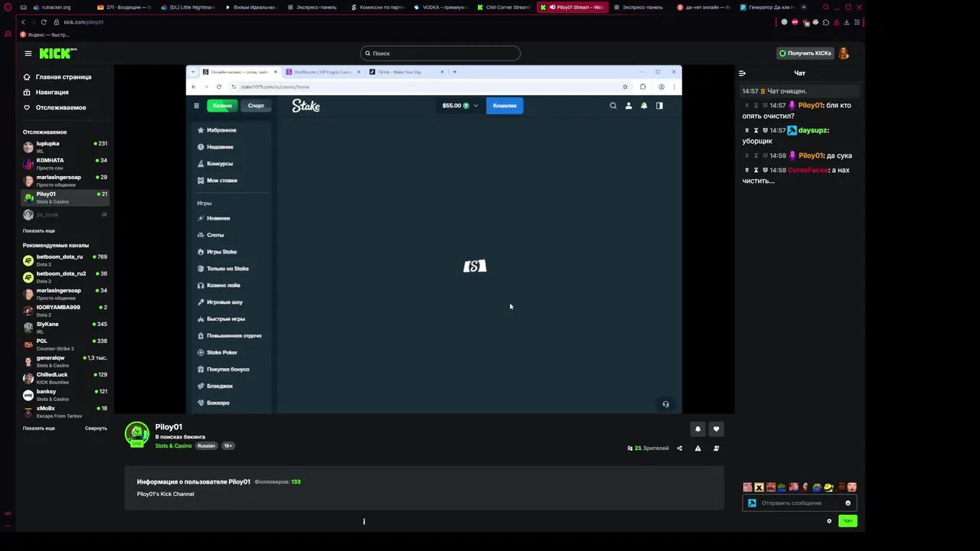The height and width of the screenshot is (551, 980).
Task: Click the Stake search magnifier icon
Action: click(x=612, y=106)
